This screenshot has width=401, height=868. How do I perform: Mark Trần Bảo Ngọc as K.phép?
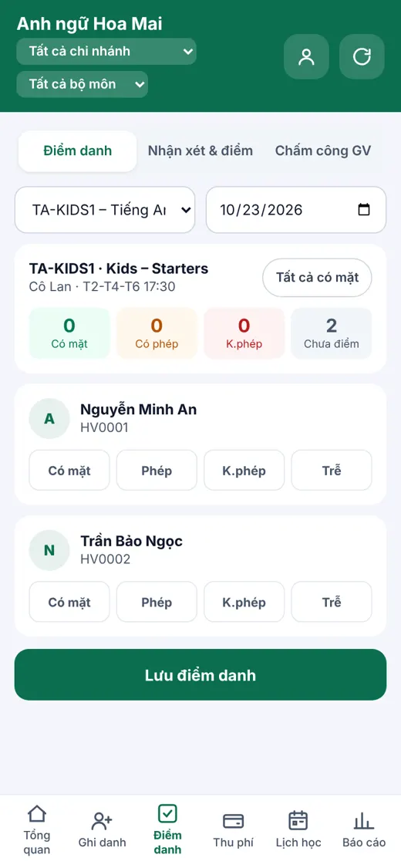click(x=244, y=602)
